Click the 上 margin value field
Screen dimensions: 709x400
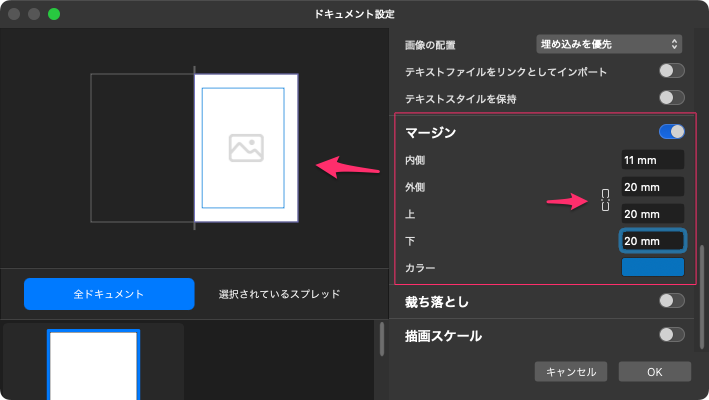(652, 214)
